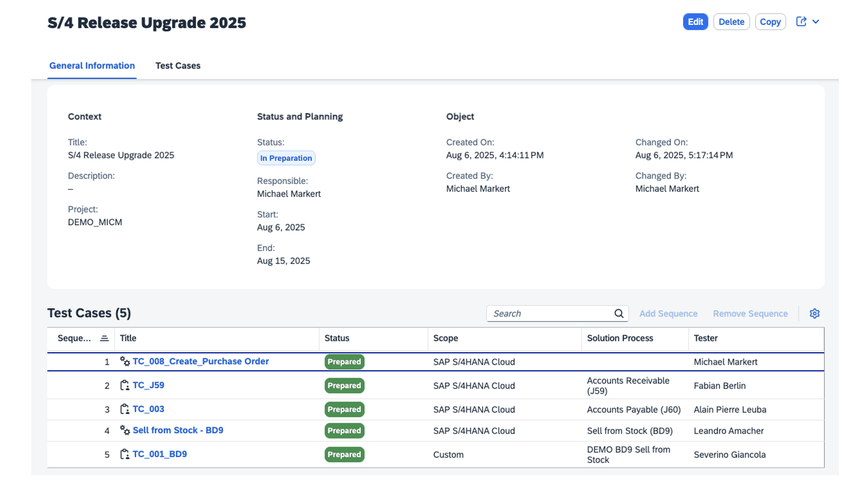Click the clipboard icon beside TC_003
The height and width of the screenshot is (490, 868).
click(125, 409)
